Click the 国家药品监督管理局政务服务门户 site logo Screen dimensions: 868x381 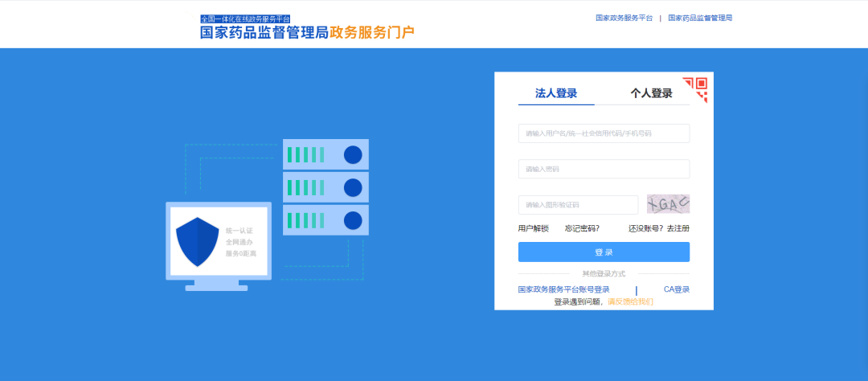[307, 33]
